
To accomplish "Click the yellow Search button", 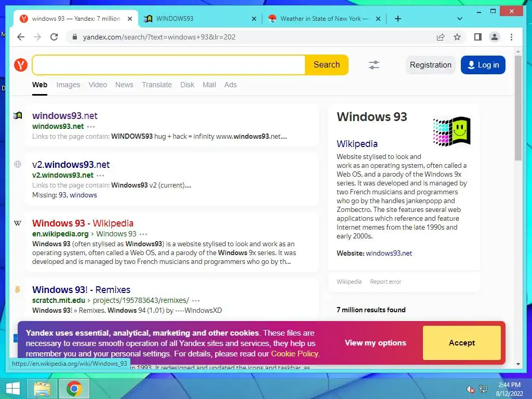I will click(x=327, y=65).
